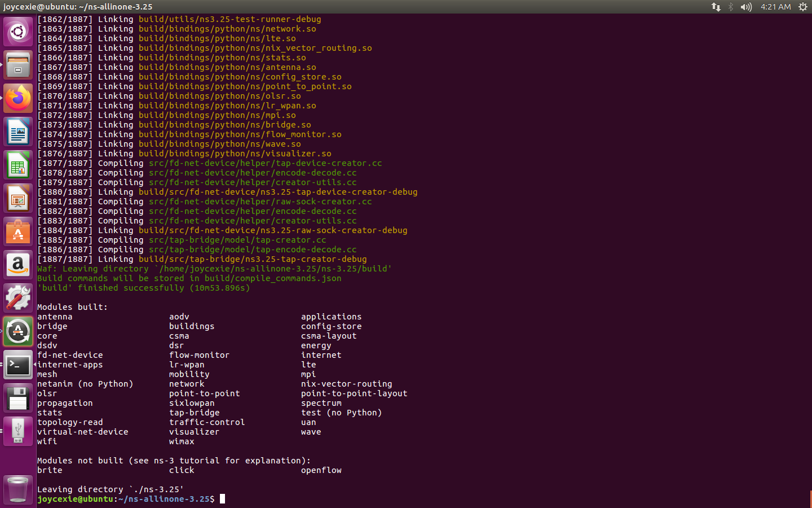Click the [1887/1887] tap-creator-debug line
The image size is (812, 508).
pos(202,259)
